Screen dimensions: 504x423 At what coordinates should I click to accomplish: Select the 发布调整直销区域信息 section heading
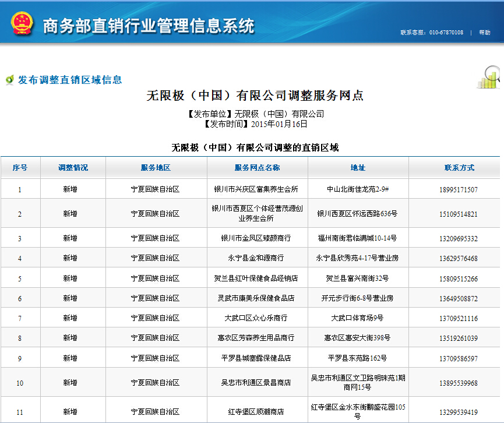pos(70,80)
